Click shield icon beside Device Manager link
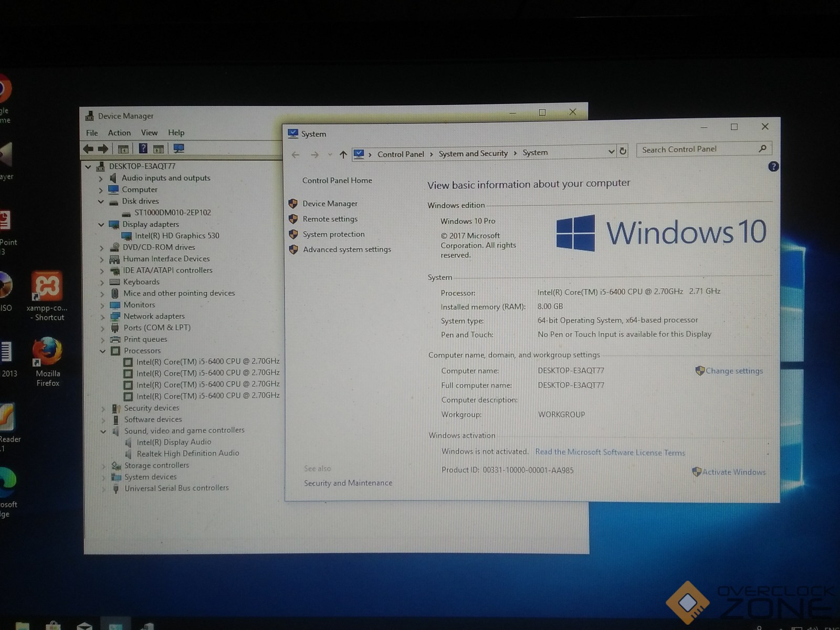Viewport: 840px width, 630px height. click(293, 204)
